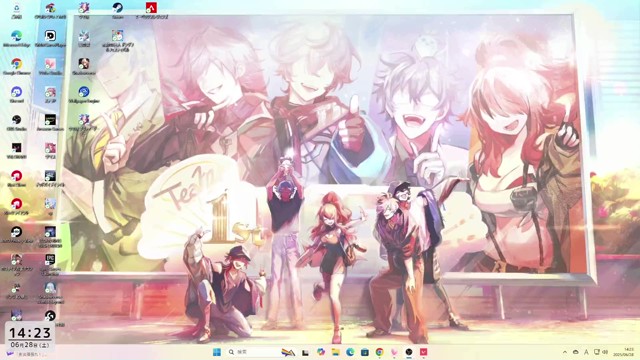The height and width of the screenshot is (360, 640).
Task: Open the taskbar clock and date panel
Action: pos(629,352)
